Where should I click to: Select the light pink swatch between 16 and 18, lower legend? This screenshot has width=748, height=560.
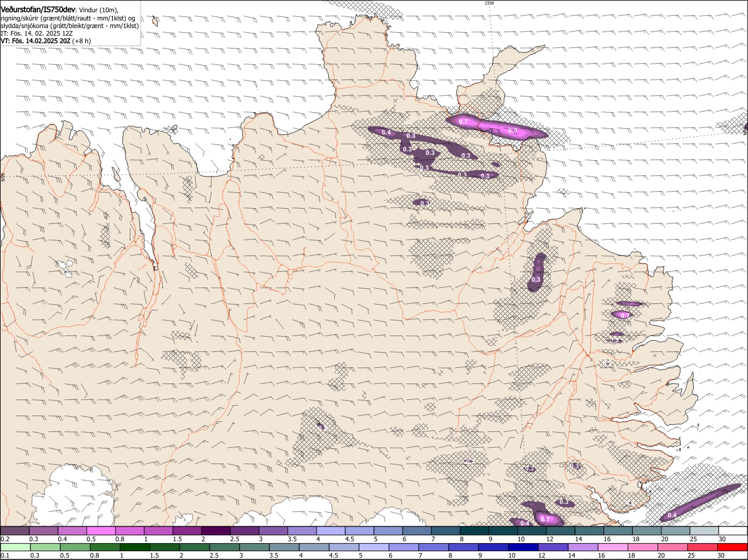point(613,548)
